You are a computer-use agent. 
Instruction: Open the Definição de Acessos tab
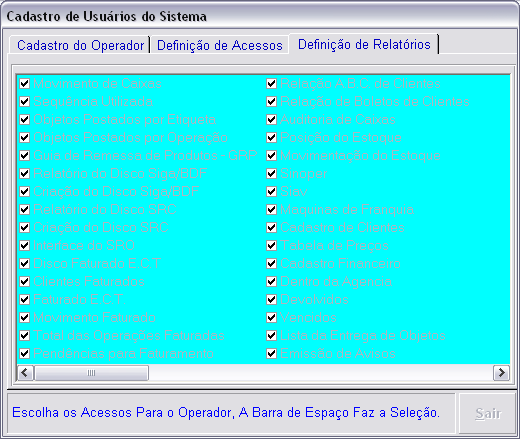click(x=220, y=45)
